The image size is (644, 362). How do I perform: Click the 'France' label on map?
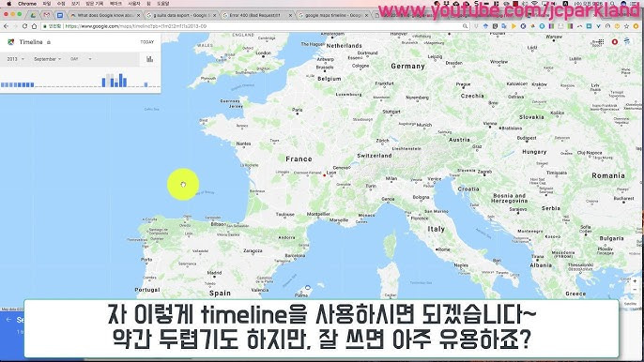coord(299,159)
